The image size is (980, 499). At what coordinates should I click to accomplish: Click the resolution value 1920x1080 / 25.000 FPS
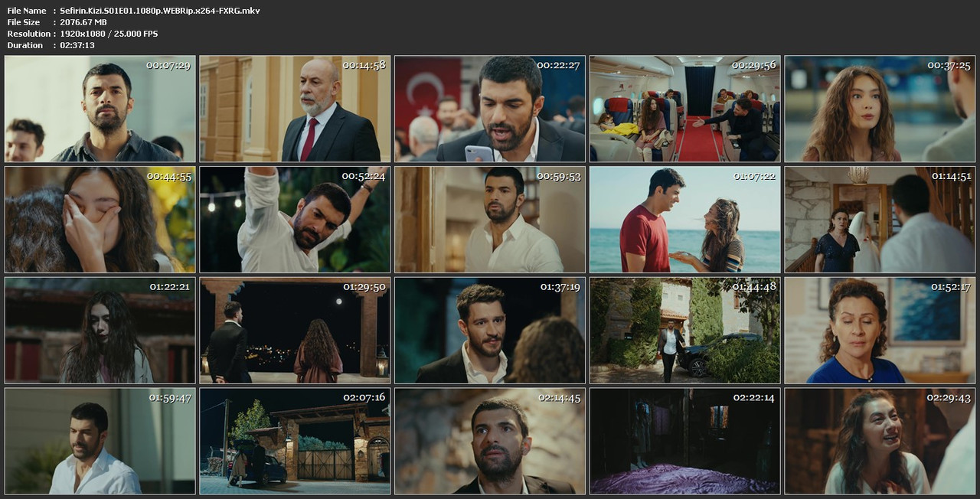pos(109,34)
